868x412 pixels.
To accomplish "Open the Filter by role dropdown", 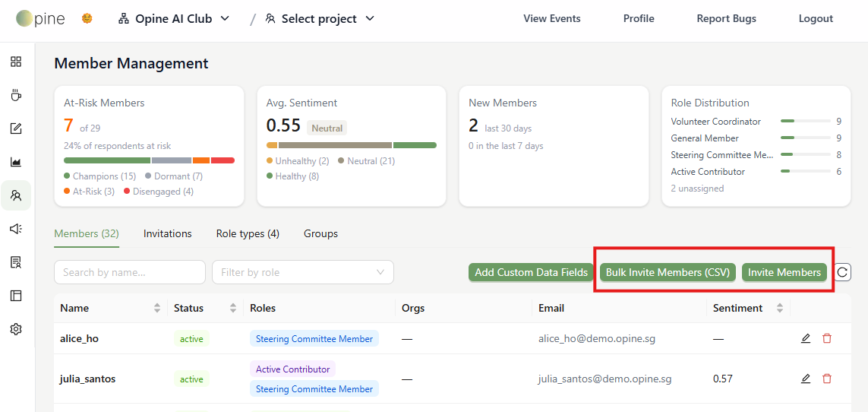I will click(303, 272).
